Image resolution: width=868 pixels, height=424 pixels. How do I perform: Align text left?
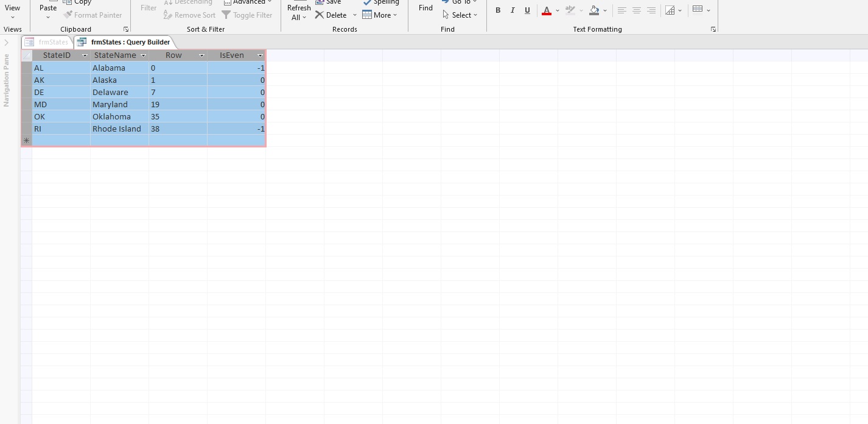pos(621,10)
